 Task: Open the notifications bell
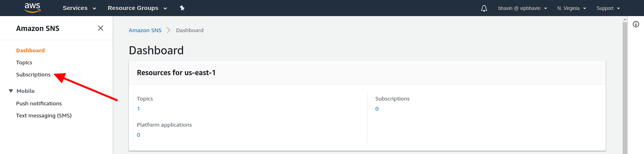(484, 8)
